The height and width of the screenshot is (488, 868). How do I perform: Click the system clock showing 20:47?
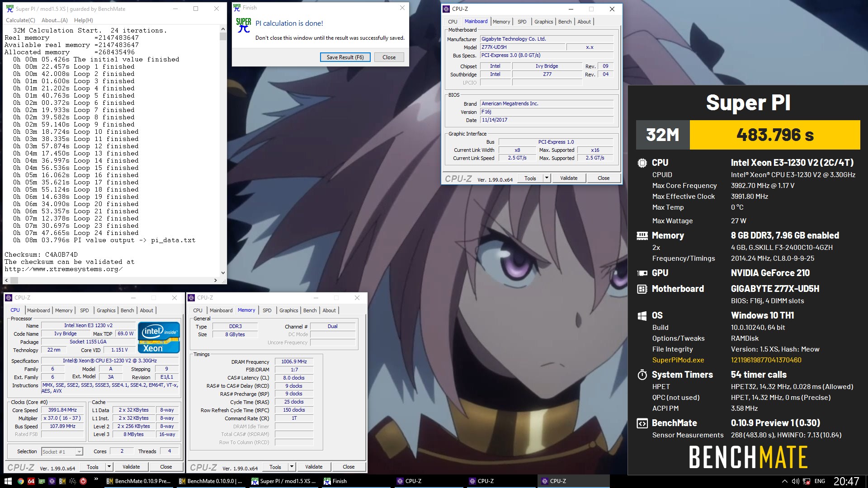point(846,481)
